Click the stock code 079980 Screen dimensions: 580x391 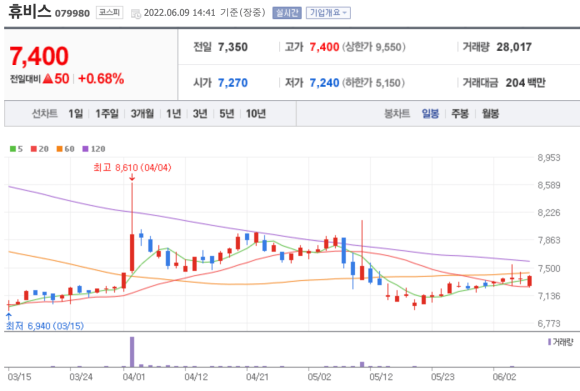coord(72,14)
